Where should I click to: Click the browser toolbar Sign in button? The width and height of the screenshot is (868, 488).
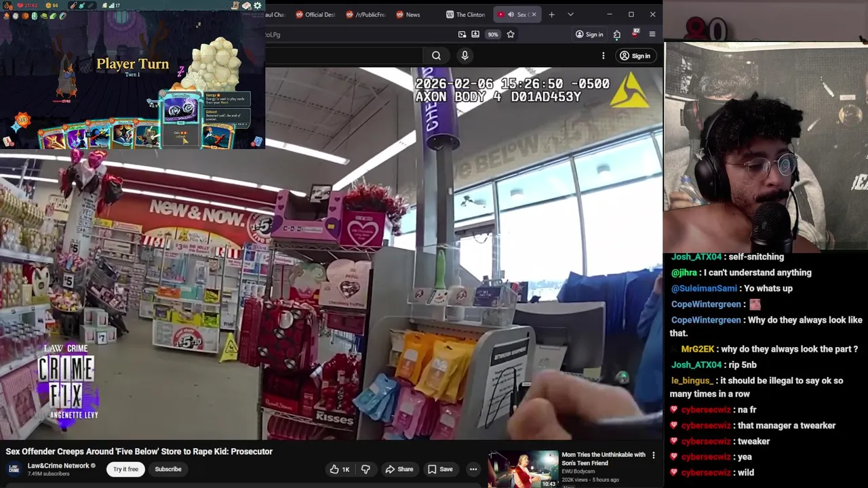pos(589,35)
